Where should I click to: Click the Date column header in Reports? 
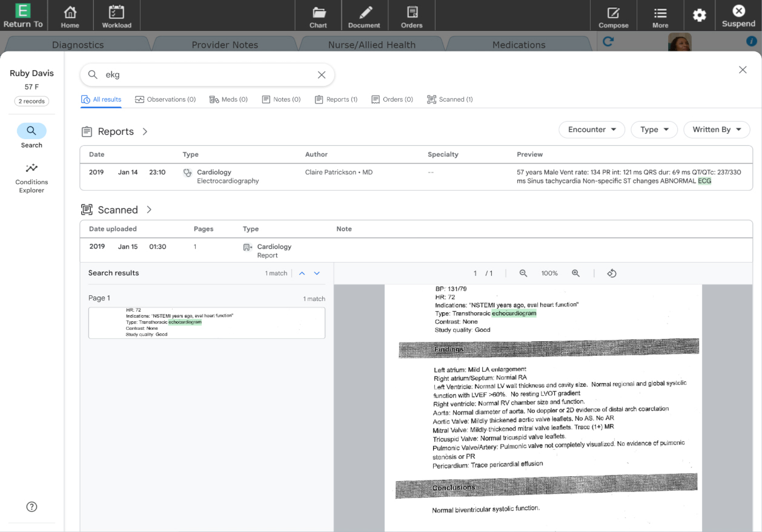point(96,154)
